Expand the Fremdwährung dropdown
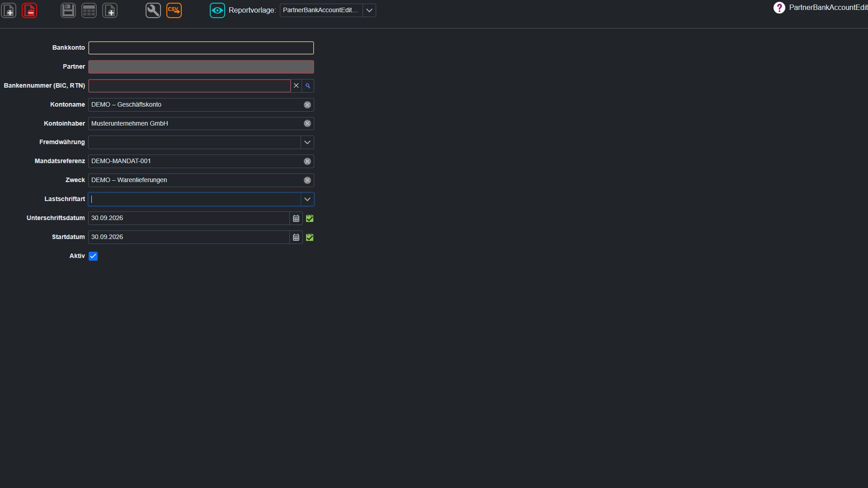Screen dimensions: 868x488 (307, 142)
